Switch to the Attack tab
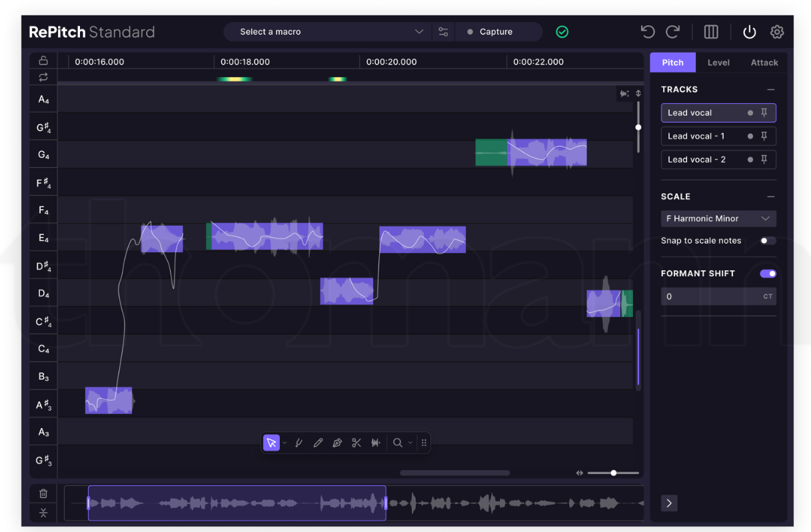Screen dimensions: 811x532 (764, 63)
